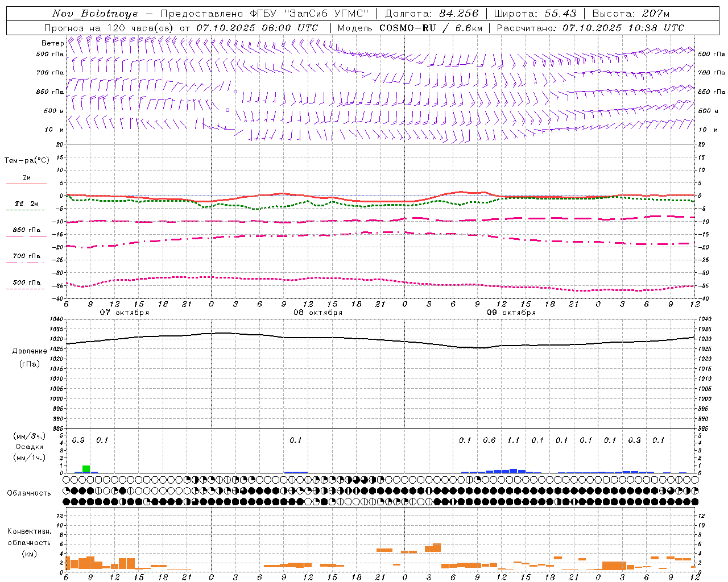This screenshot has width=728, height=582.
Task: Click the red line sample under '2м' legend
Action: pyautogui.click(x=26, y=184)
